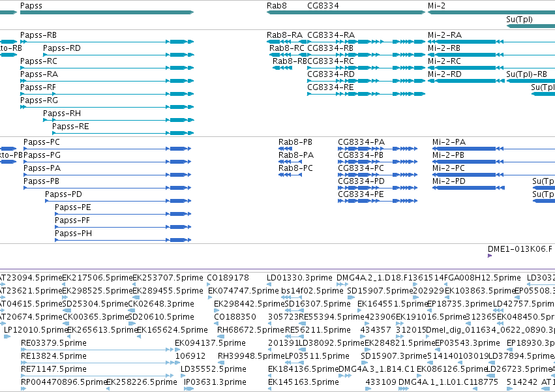Select protein Papss-PF
Viewport: 555px width, 392px height.
point(72,221)
